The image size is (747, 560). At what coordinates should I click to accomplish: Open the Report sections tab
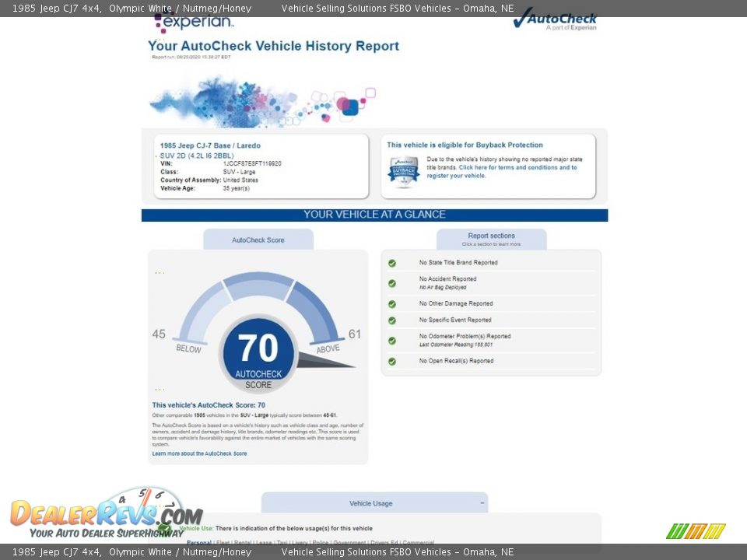coord(491,239)
